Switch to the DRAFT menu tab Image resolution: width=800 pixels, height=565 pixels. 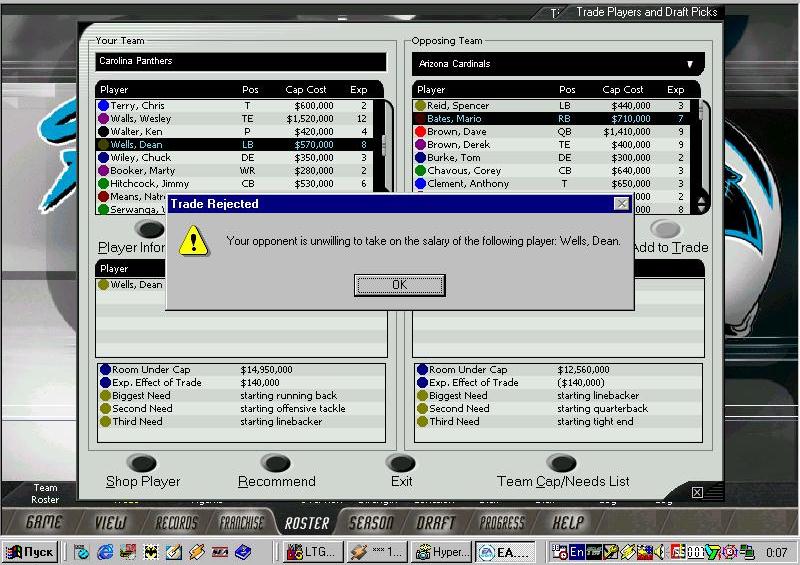(436, 522)
